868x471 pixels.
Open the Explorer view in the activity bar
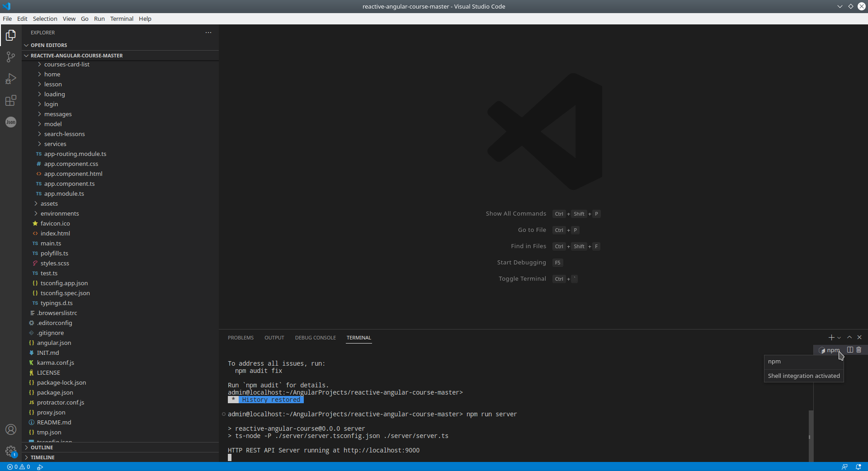tap(11, 35)
